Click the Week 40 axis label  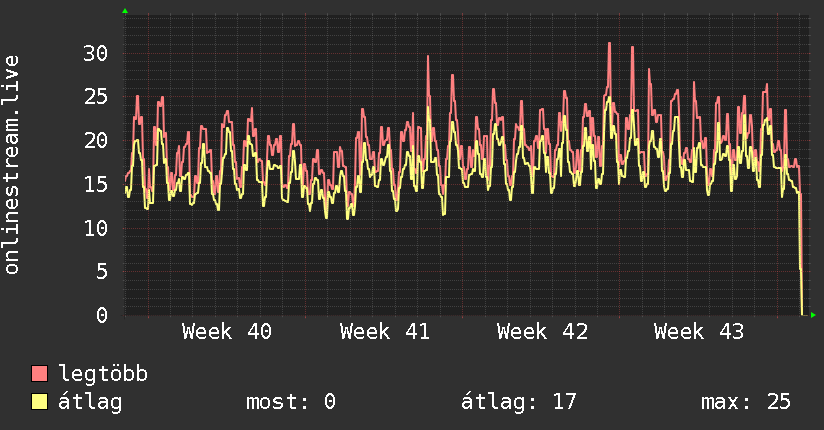[x=227, y=331]
